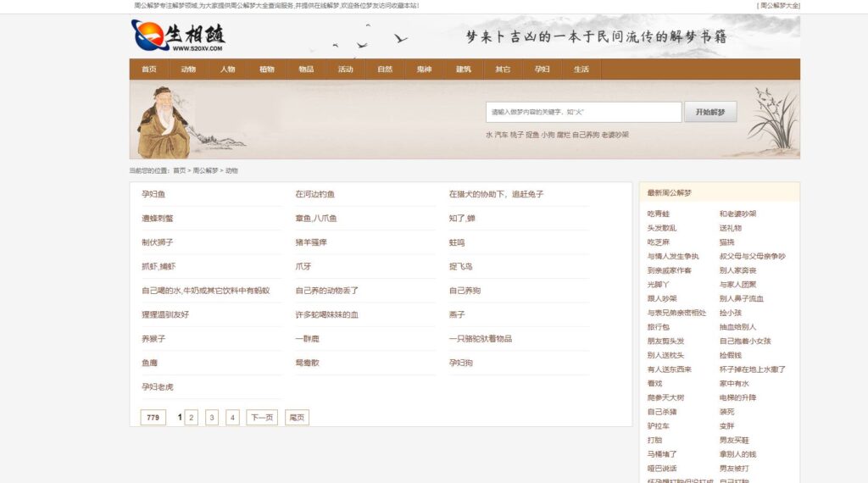Open the 知了,蝉 dream entry

pyautogui.click(x=462, y=218)
